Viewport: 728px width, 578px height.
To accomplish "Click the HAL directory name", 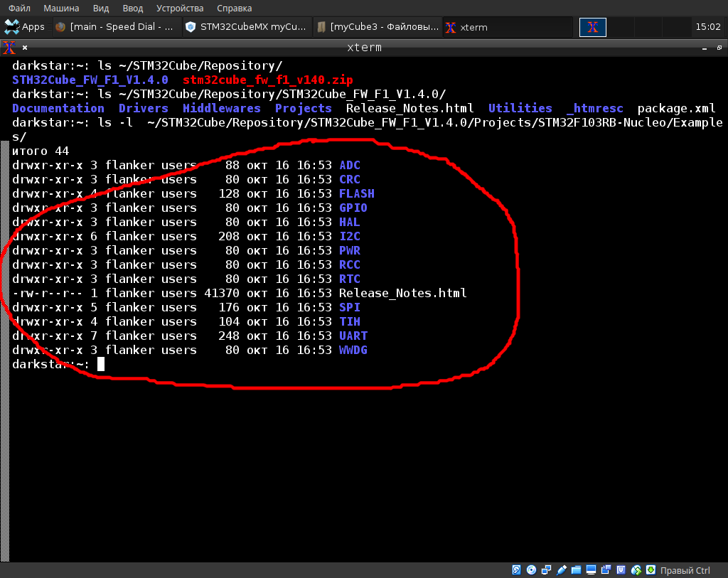I will (350, 222).
